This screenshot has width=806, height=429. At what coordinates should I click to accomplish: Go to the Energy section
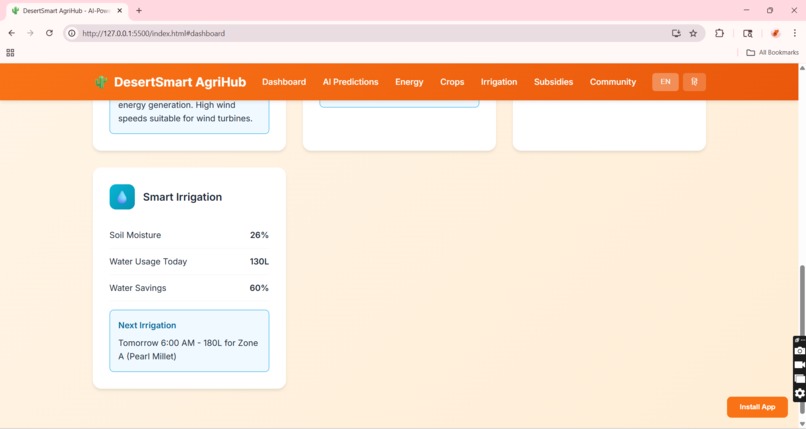pyautogui.click(x=409, y=82)
